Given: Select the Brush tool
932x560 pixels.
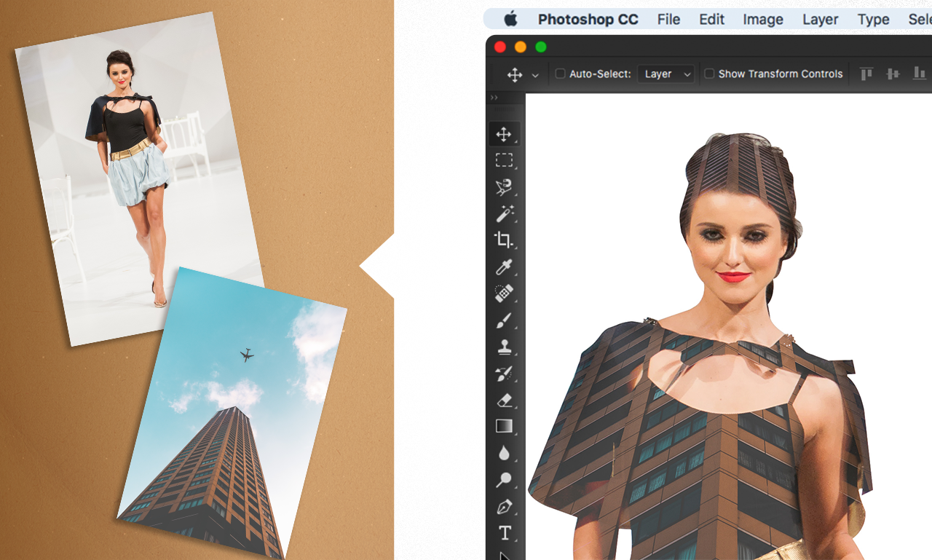Looking at the screenshot, I should click(x=504, y=320).
